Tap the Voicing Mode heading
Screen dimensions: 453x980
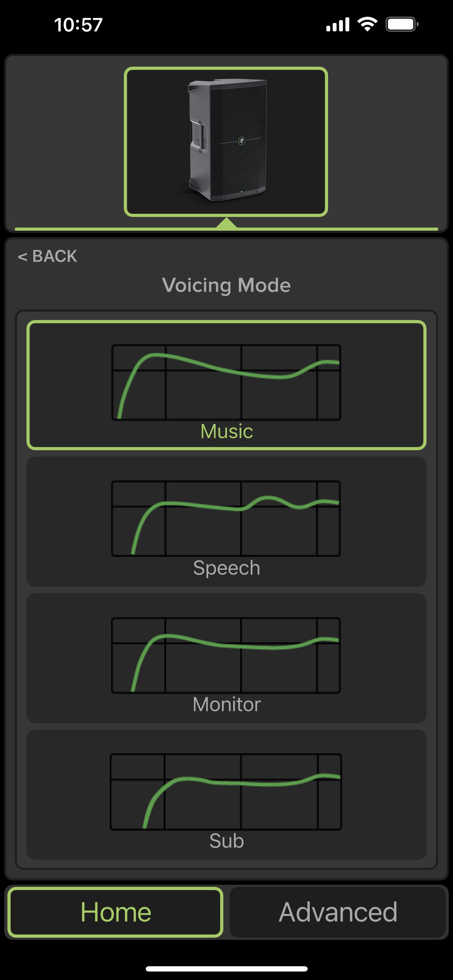(226, 285)
